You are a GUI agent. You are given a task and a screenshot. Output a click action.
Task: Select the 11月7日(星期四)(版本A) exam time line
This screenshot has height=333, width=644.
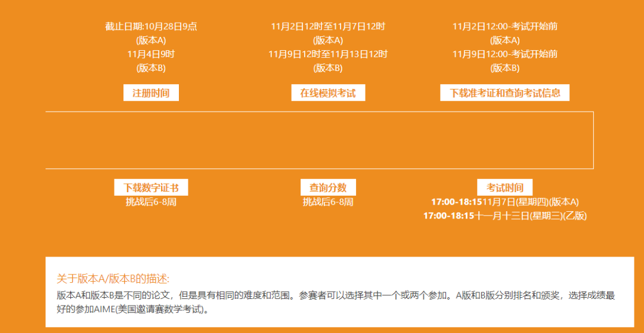click(x=505, y=202)
